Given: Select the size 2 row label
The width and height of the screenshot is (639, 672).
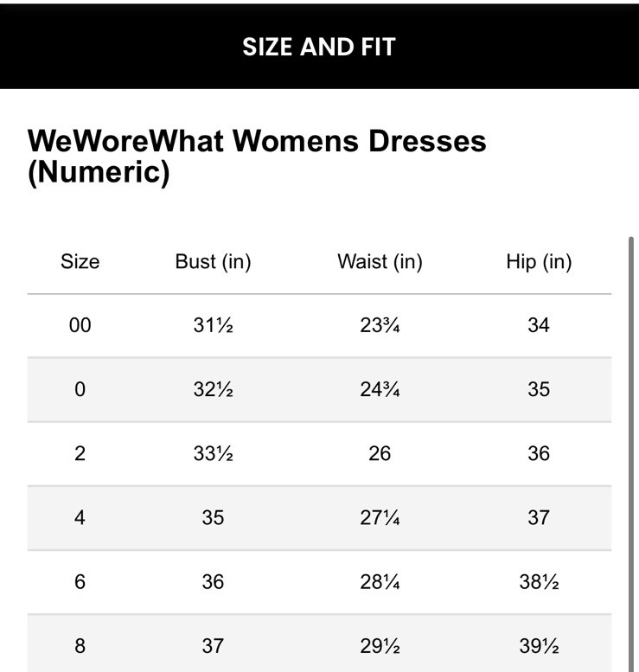Looking at the screenshot, I should coord(80,453).
